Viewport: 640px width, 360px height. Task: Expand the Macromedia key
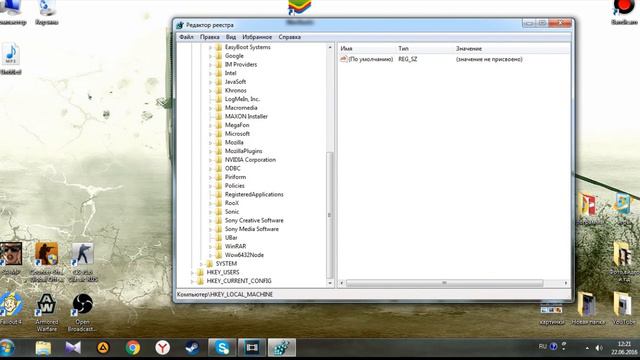[210, 108]
